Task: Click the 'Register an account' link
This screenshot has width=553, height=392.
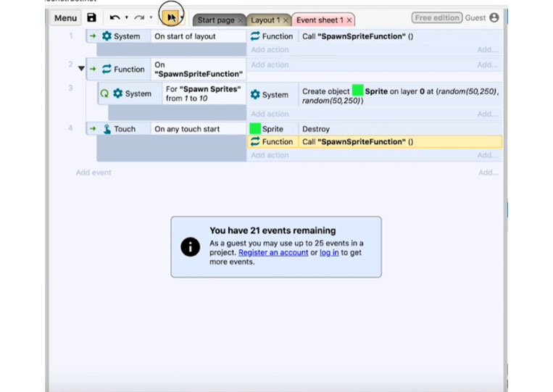Action: (x=273, y=252)
